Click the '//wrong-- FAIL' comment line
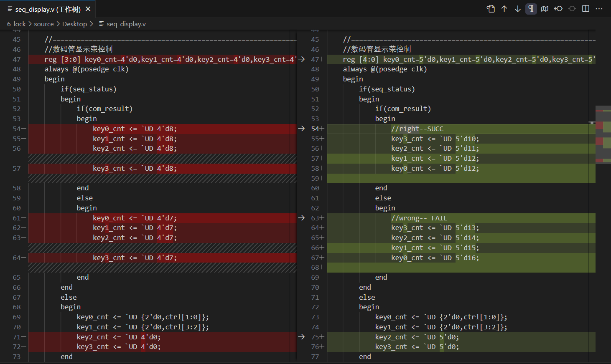This screenshot has width=611, height=364. (x=419, y=218)
